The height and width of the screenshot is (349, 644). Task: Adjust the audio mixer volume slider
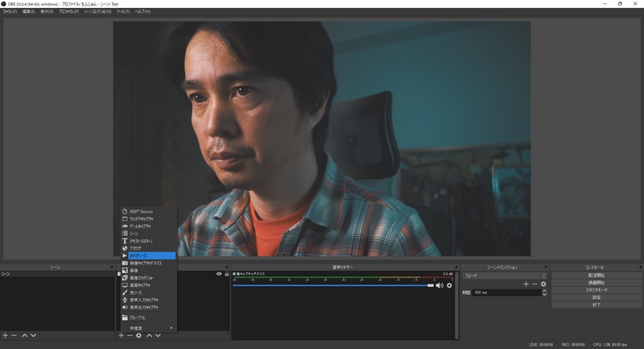click(431, 285)
